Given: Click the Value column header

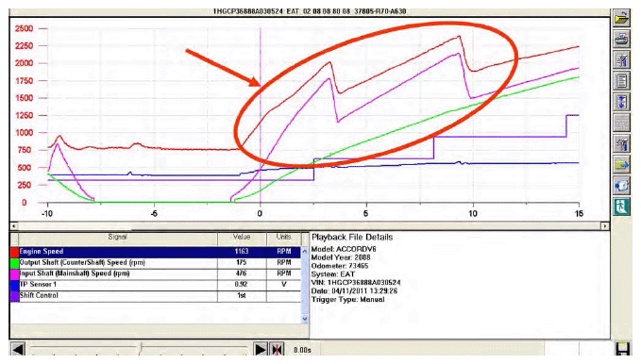Looking at the screenshot, I should [242, 237].
